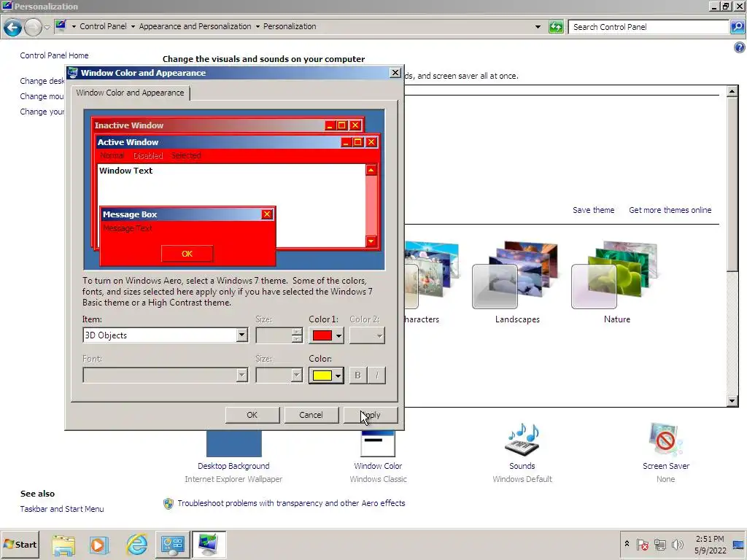Viewport: 747px width, 560px height.
Task: Click the Control Panel taskbar icon
Action: pyautogui.click(x=172, y=545)
